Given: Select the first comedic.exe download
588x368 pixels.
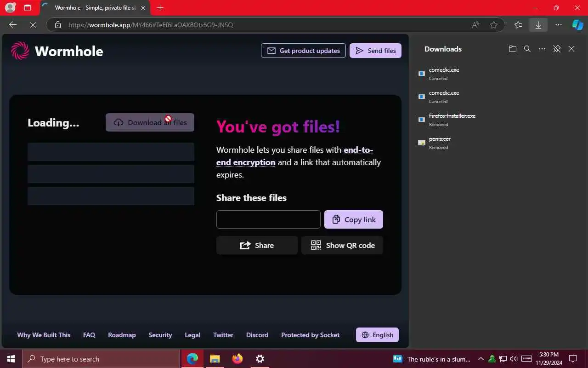Looking at the screenshot, I should pos(498,74).
